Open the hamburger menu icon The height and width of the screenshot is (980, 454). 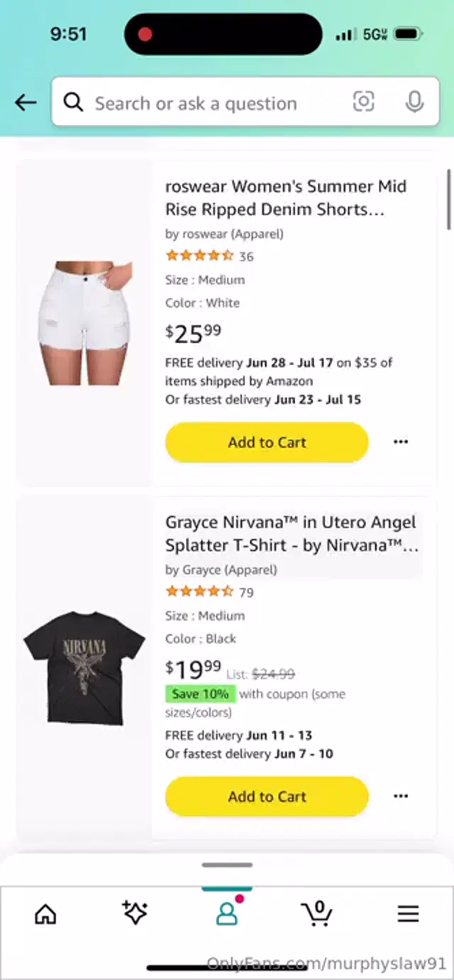point(408,913)
